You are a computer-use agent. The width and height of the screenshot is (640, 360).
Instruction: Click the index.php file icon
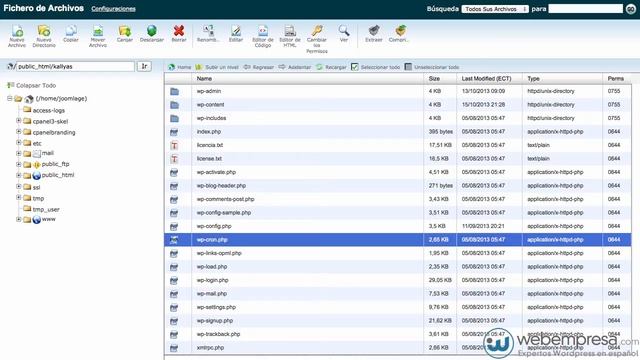174,132
